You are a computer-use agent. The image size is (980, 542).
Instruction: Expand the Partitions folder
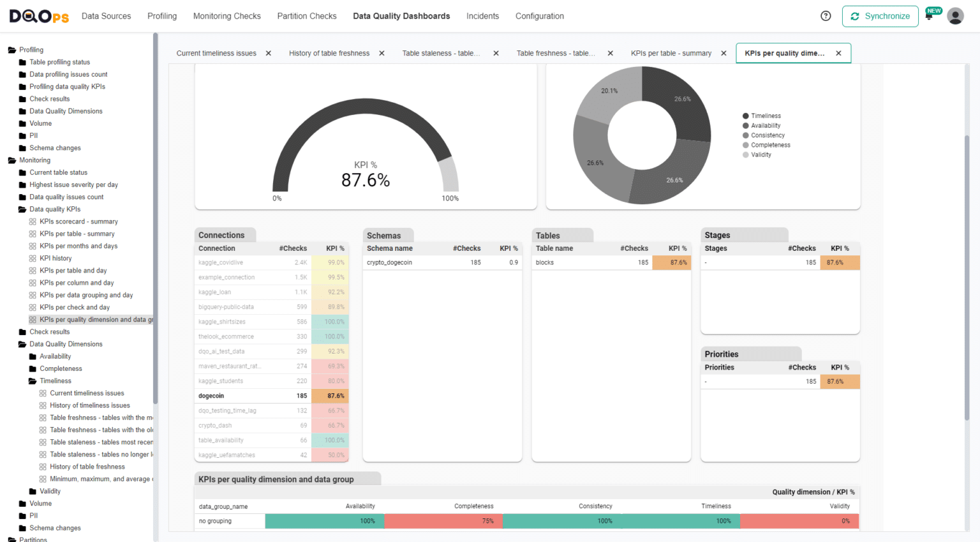pyautogui.click(x=10, y=539)
